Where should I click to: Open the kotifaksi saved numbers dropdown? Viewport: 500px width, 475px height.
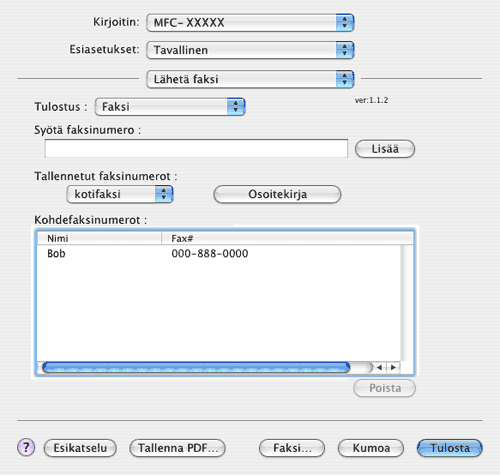(120, 194)
